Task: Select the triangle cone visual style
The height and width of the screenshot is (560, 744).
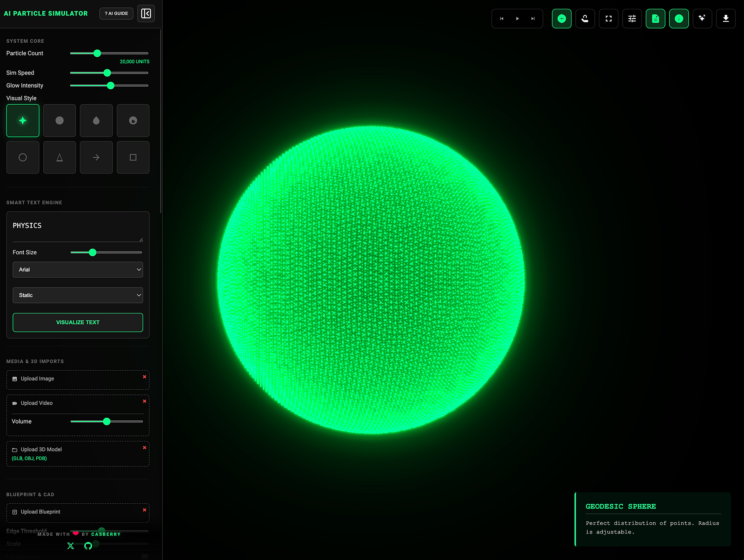Action: click(60, 157)
